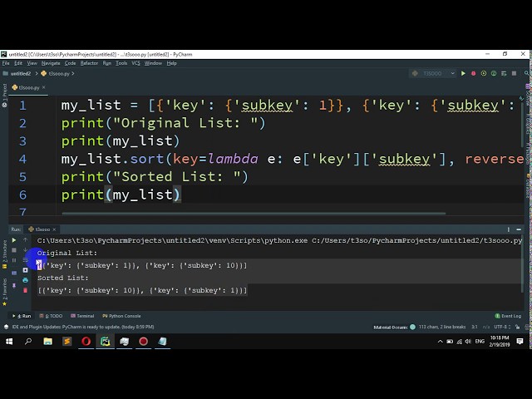
Task: Place cursor in print("Sorted List: ") line
Action: [x=155, y=177]
